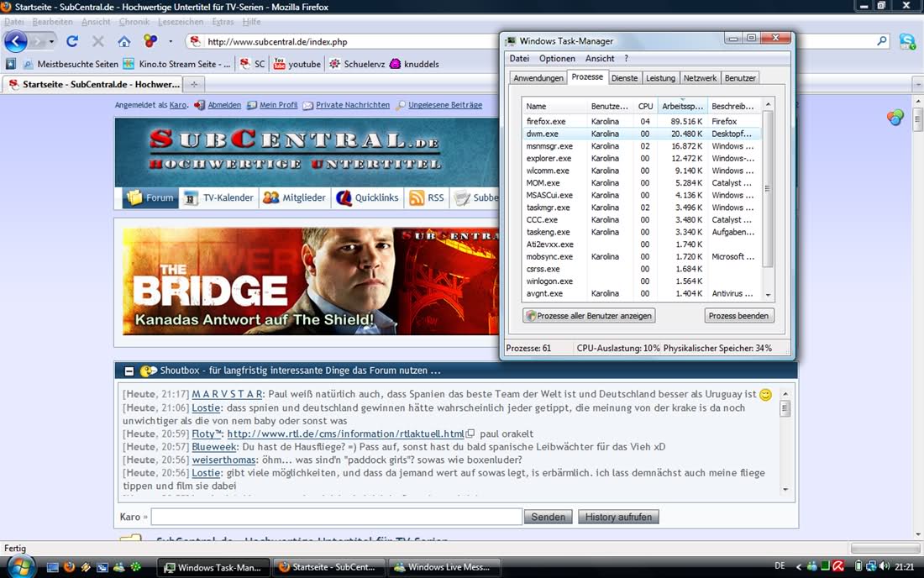The image size is (924, 578).
Task: Open the Ungelesene Beiträge link
Action: pos(445,105)
